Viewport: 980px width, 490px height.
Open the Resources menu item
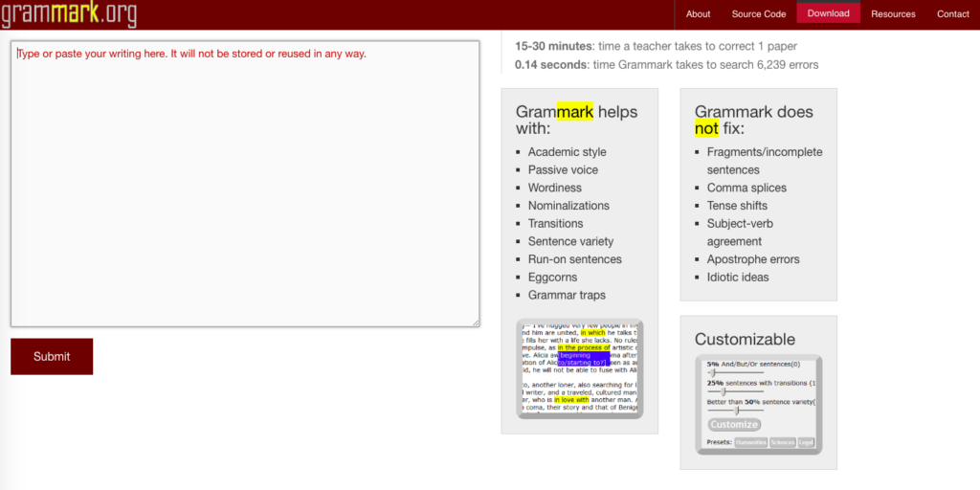point(893,13)
